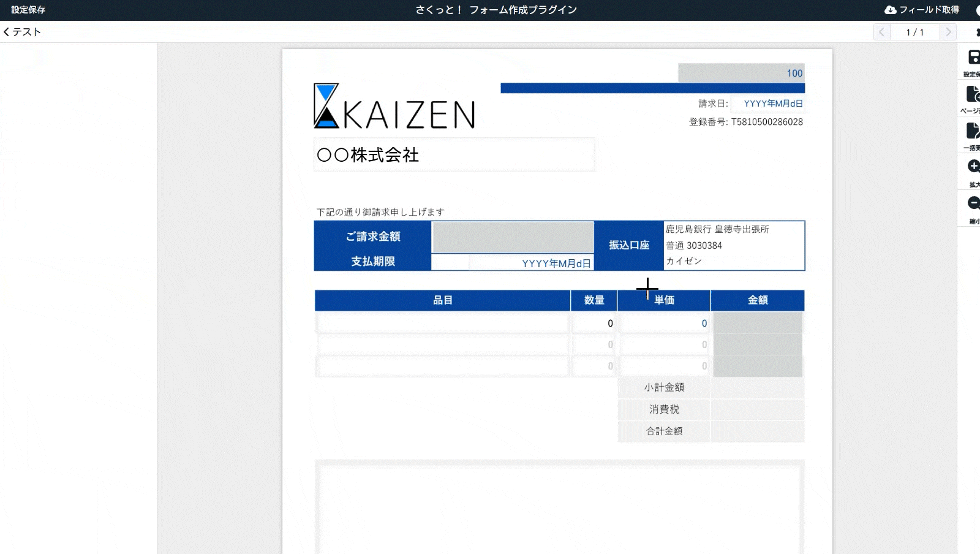Select second row 数量 quantity field
Image resolution: width=980 pixels, height=554 pixels.
tap(594, 344)
